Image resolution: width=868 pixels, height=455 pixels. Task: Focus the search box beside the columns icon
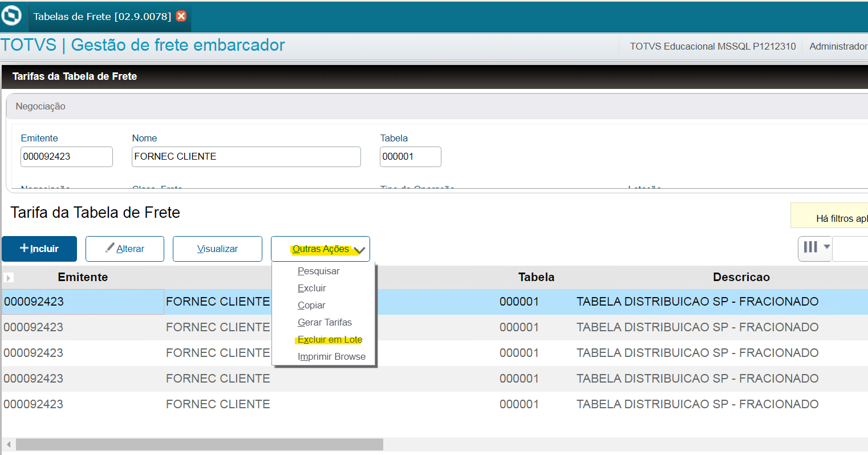(850, 249)
